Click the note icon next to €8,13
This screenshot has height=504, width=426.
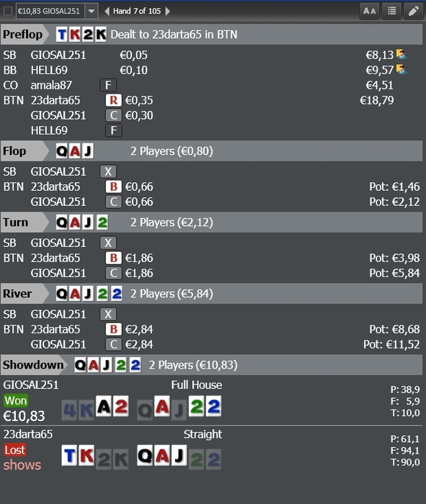click(401, 54)
